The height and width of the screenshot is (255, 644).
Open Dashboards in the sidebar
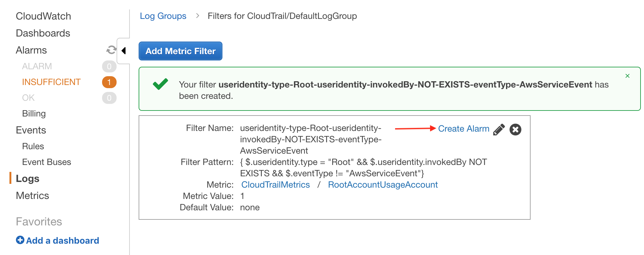coord(43,33)
